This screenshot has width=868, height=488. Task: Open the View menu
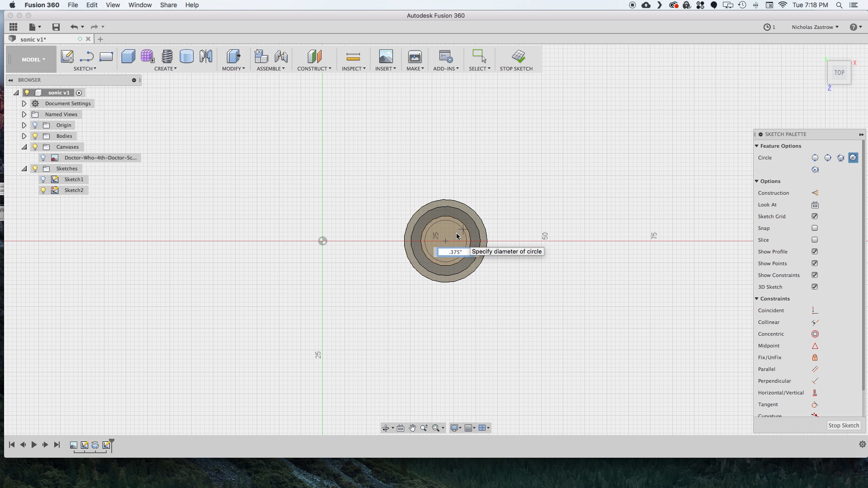(113, 5)
